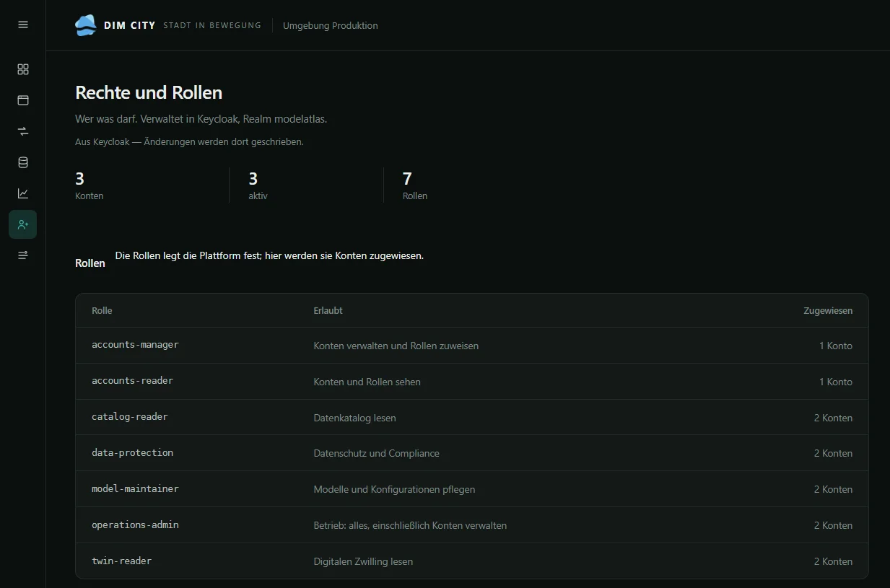Select the operations-admin role name
The width and height of the screenshot is (890, 588).
[x=135, y=525]
